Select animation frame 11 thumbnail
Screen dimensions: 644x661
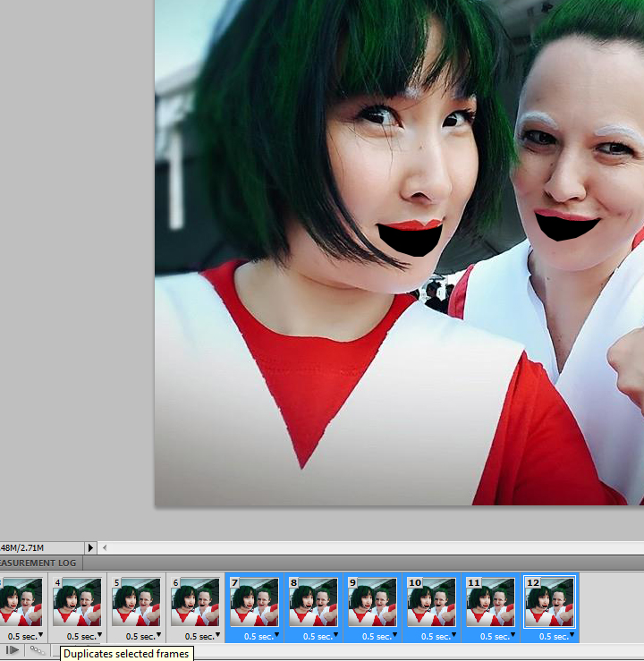click(490, 602)
